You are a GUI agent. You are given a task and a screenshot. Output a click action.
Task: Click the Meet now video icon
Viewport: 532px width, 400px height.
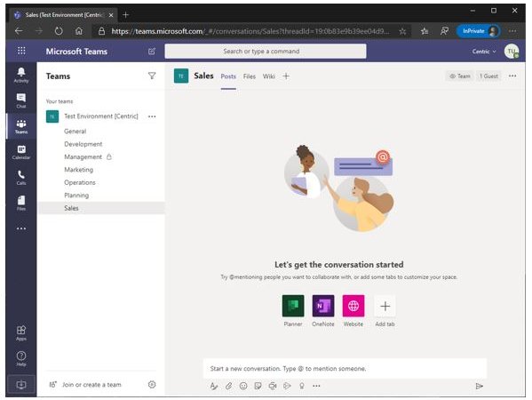tap(273, 386)
